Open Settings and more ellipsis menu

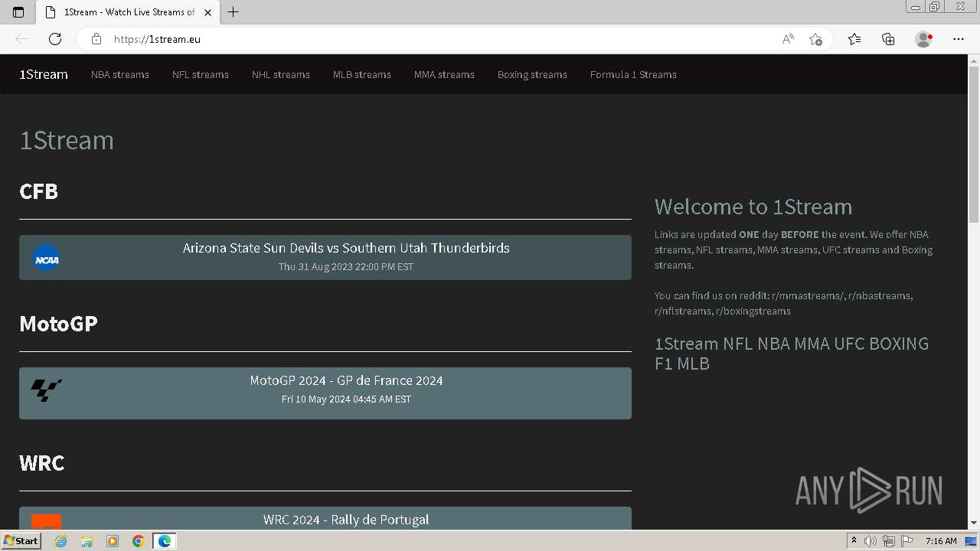point(959,39)
